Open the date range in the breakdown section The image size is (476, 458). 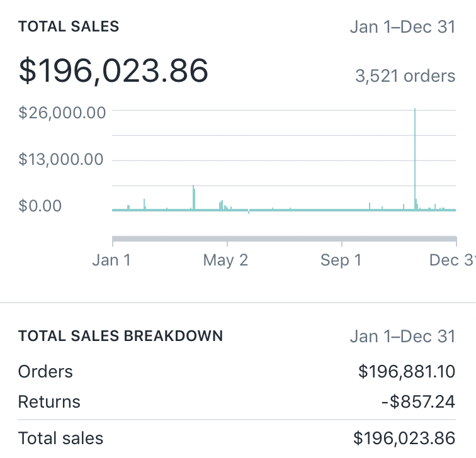[402, 336]
